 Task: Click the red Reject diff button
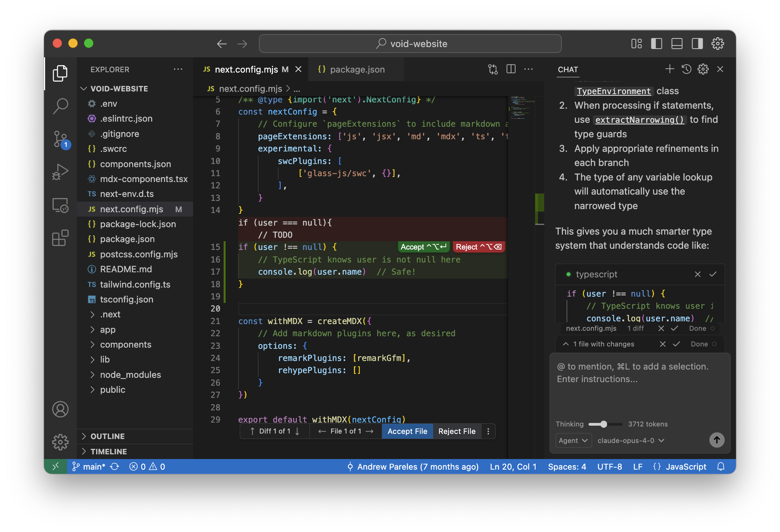point(478,247)
